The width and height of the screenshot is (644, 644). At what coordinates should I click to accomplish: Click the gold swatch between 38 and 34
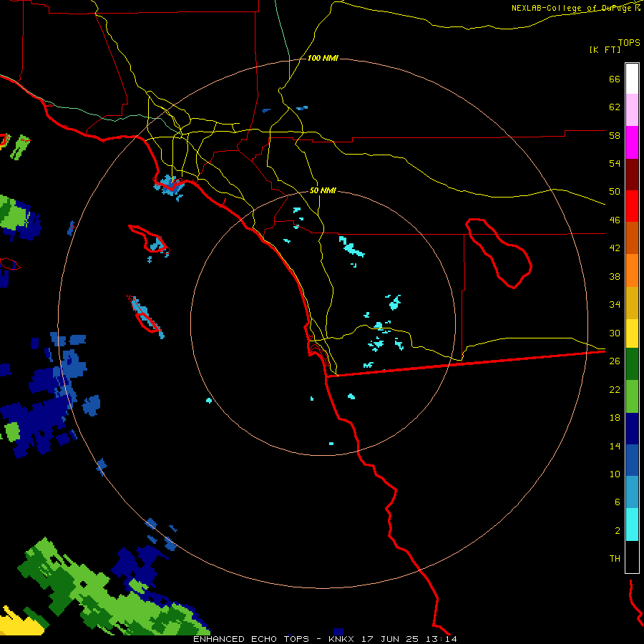(632, 303)
